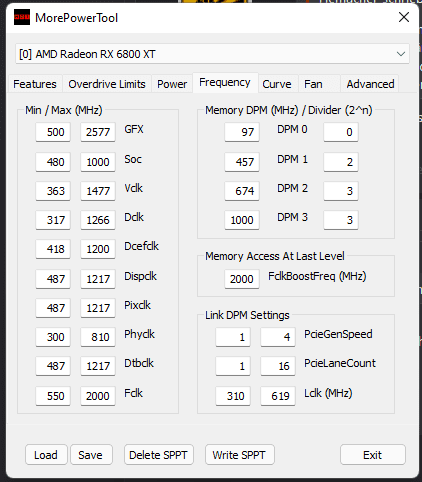Screen dimensions: 422x482
Task: Click the Dispclk maximum field
Action: (98, 279)
